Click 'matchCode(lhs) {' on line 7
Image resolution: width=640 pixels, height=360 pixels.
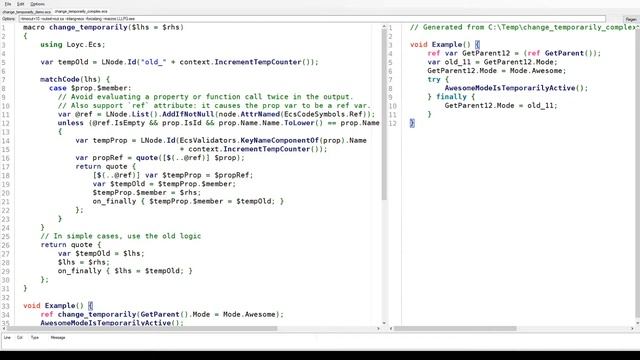click(75, 79)
